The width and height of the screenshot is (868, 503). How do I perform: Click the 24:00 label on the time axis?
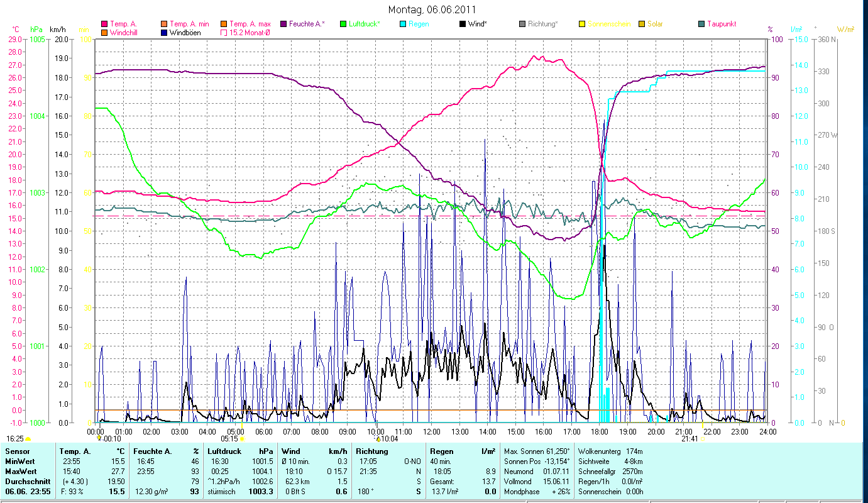click(768, 431)
